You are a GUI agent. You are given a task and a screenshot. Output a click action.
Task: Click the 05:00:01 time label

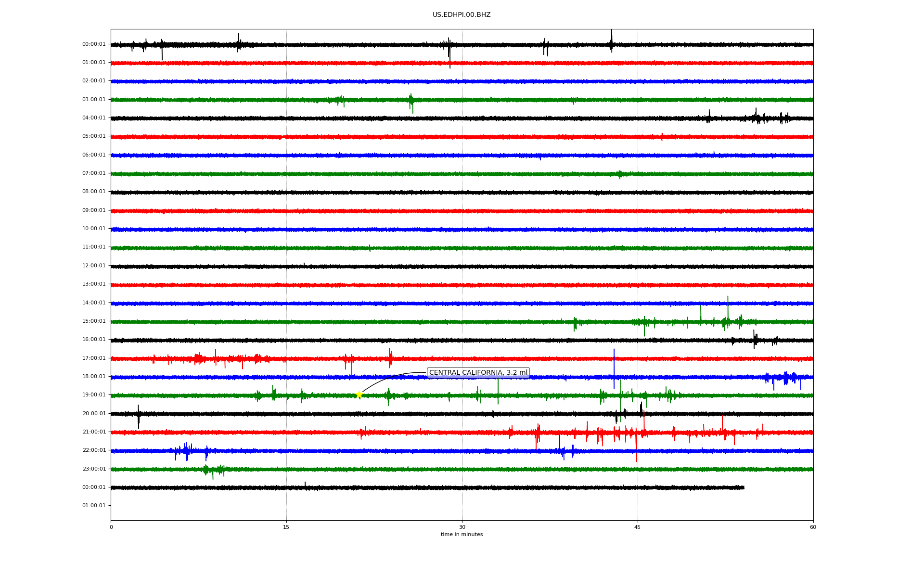(x=94, y=136)
